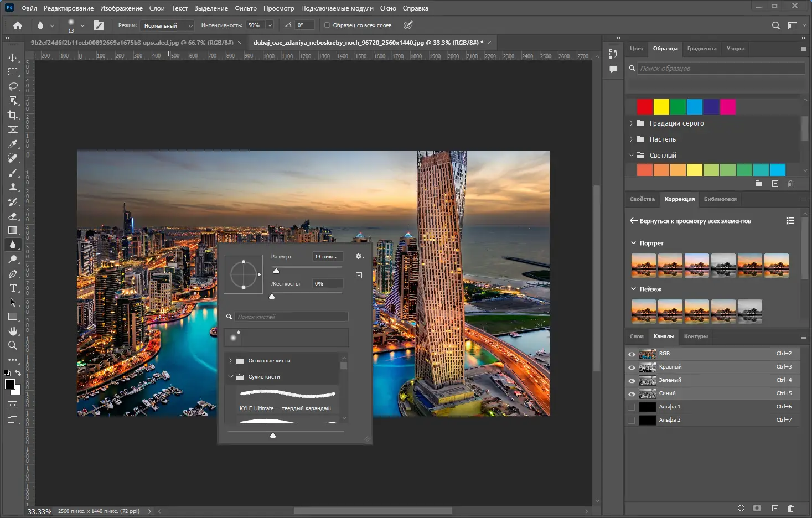This screenshot has width=812, height=518.
Task: Select the Horizontal Type tool
Action: point(13,288)
